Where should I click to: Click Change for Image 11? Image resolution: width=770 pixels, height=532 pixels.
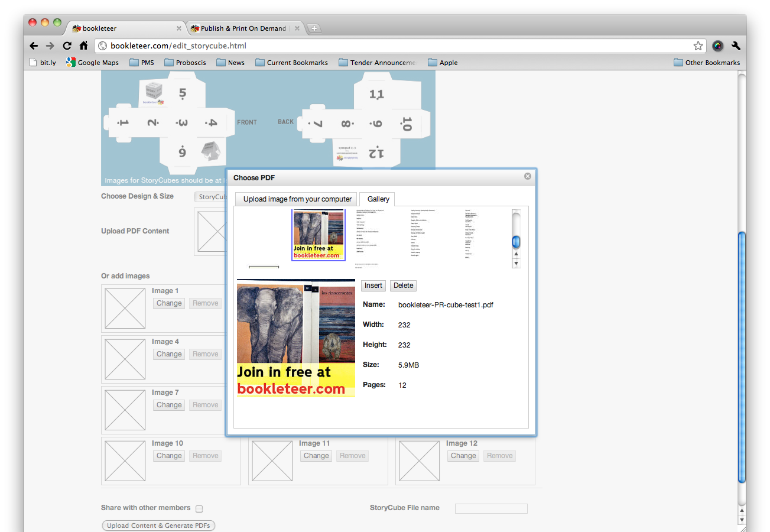pos(316,456)
